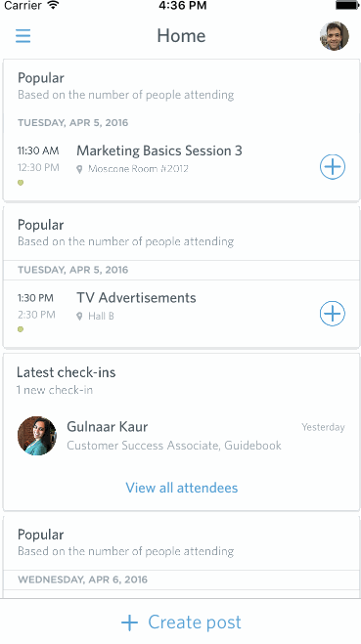
Task: Tap the Latest check-ins card header
Action: pos(67,372)
